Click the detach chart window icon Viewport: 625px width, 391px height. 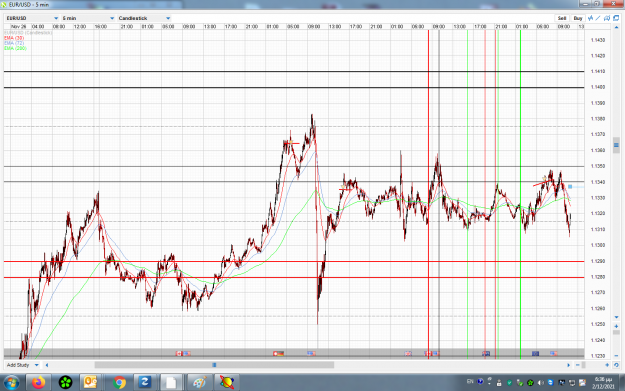click(616, 18)
